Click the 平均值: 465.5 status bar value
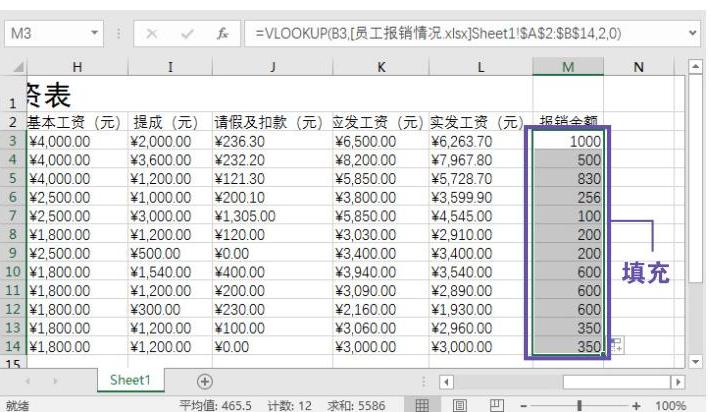Image resolution: width=711 pixels, height=412 pixels. coord(215,406)
